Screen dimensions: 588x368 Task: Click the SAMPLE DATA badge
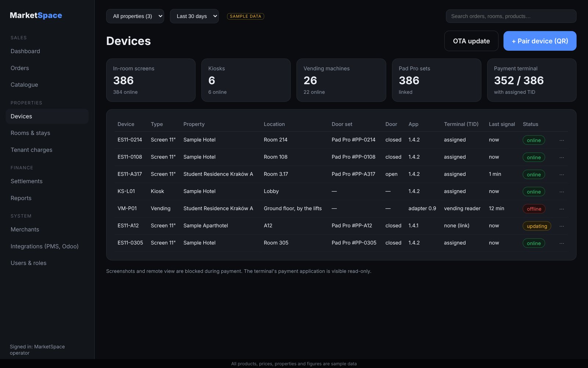click(x=245, y=16)
